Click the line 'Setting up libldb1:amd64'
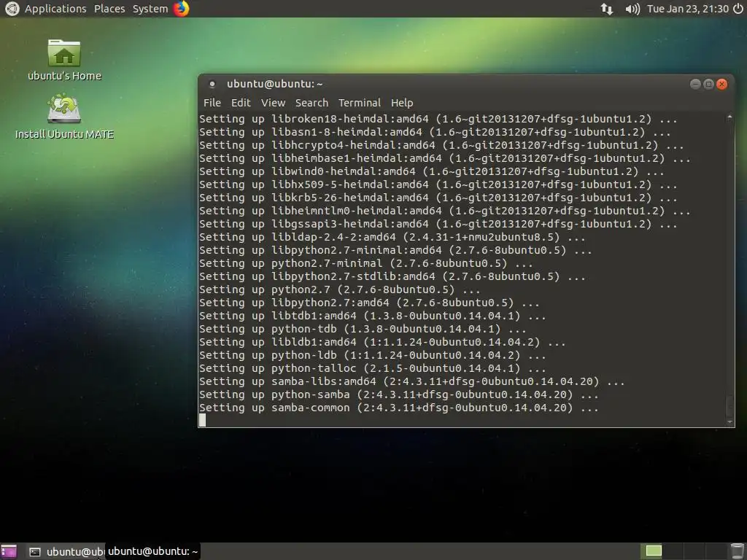This screenshot has height=560, width=747. click(382, 342)
